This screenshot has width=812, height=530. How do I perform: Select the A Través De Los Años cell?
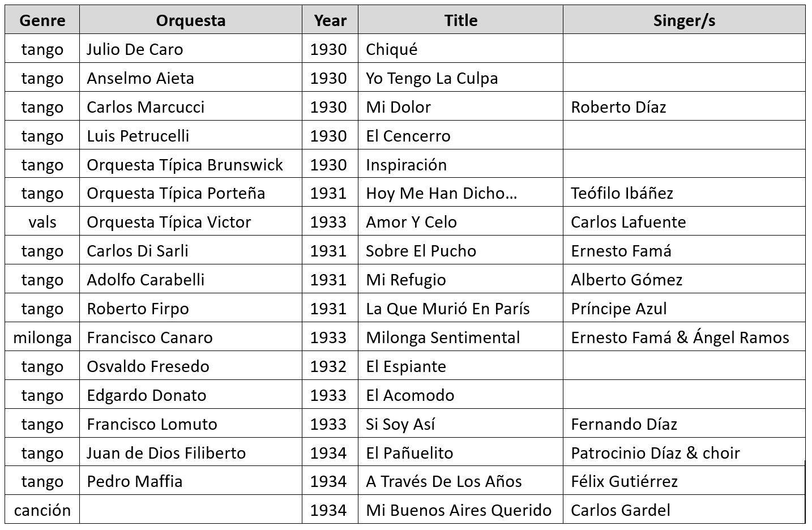point(444,481)
